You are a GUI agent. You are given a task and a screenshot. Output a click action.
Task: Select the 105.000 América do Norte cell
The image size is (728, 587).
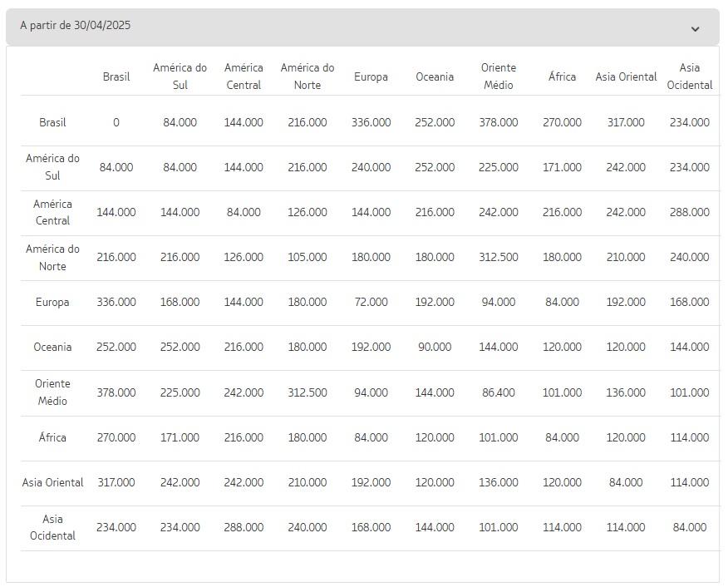[x=307, y=257]
